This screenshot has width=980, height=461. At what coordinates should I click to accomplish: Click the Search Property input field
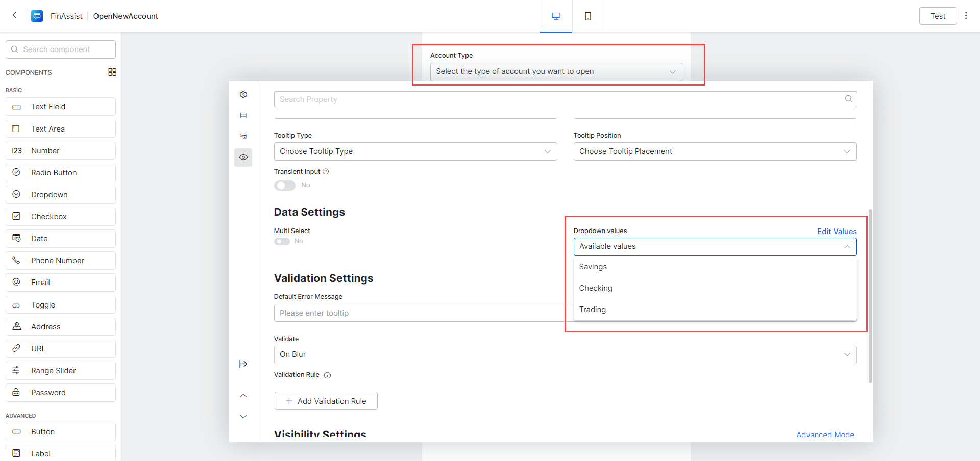point(559,99)
